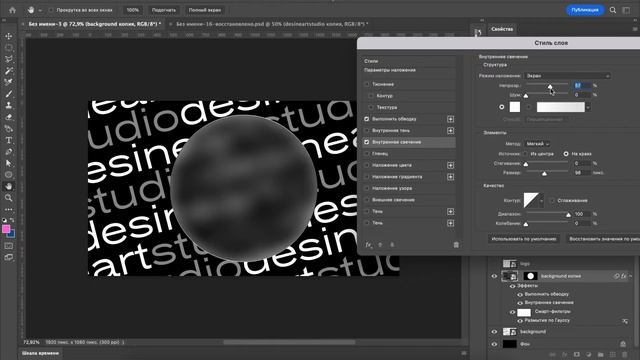Image resolution: width=640 pixels, height=360 pixels.
Task: Hide the Размытие по Гауссу smart filter
Action: click(520, 321)
